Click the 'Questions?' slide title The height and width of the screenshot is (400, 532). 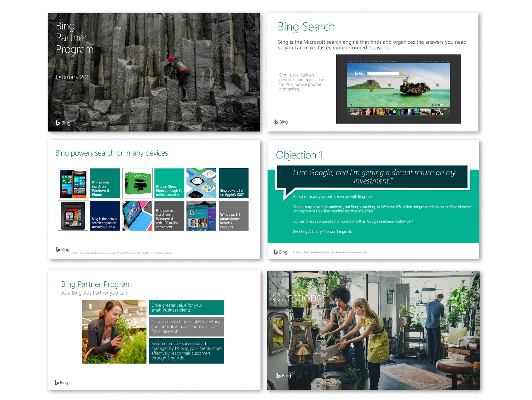tap(299, 298)
